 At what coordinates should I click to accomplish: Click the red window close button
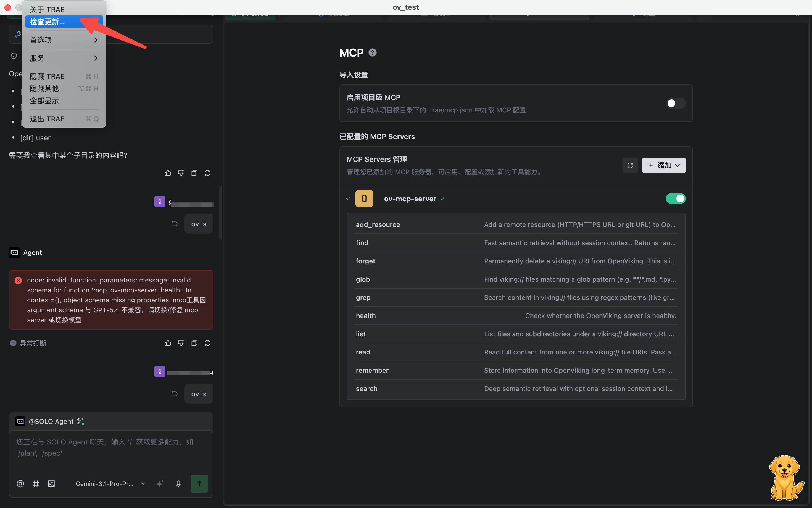coord(8,7)
